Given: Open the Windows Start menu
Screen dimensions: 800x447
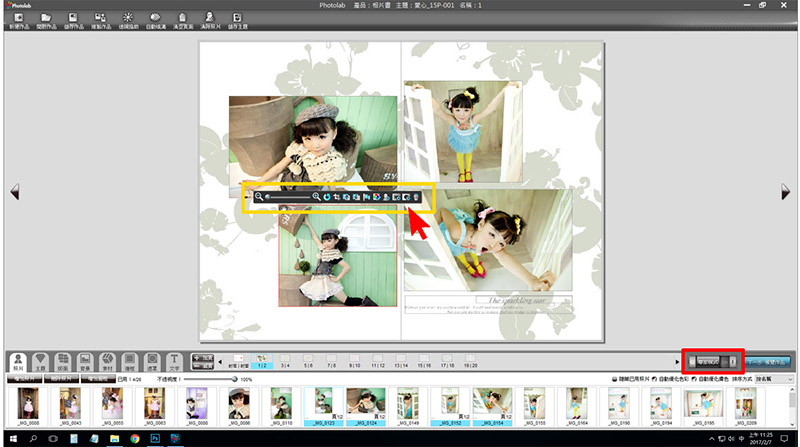Looking at the screenshot, I should pyautogui.click(x=13, y=439).
